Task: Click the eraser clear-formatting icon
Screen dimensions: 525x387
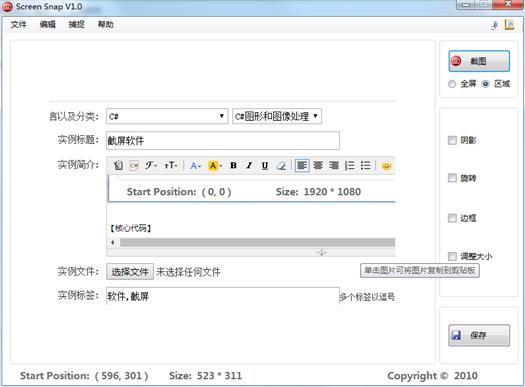Action: point(281,165)
